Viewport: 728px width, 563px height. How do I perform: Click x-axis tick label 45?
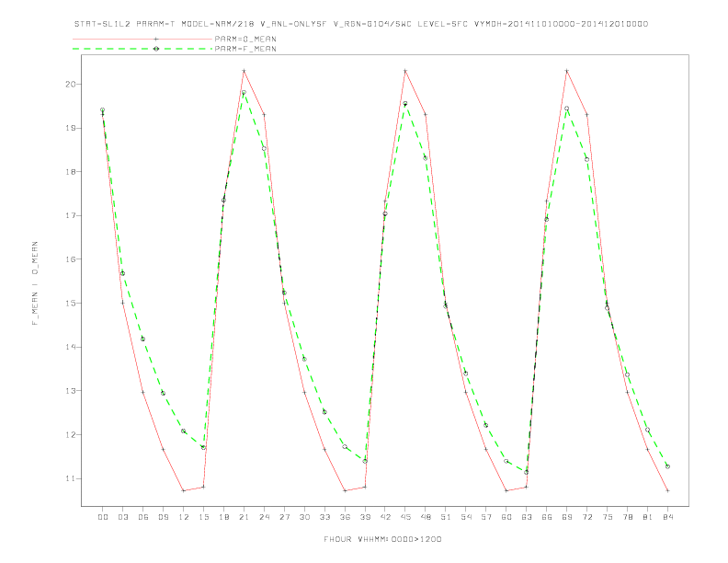pos(405,517)
